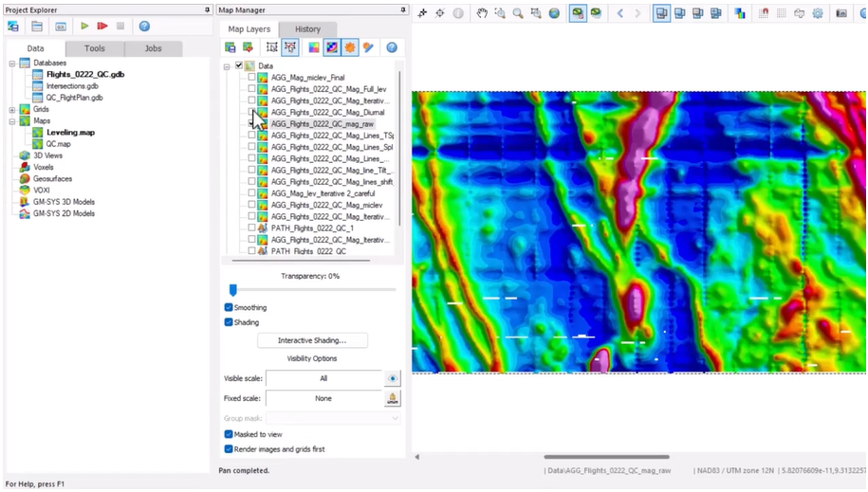Check the AGG_Flights_0222_QC_Mag_Full_lev checkbox
868x492 pixels.
click(x=252, y=88)
